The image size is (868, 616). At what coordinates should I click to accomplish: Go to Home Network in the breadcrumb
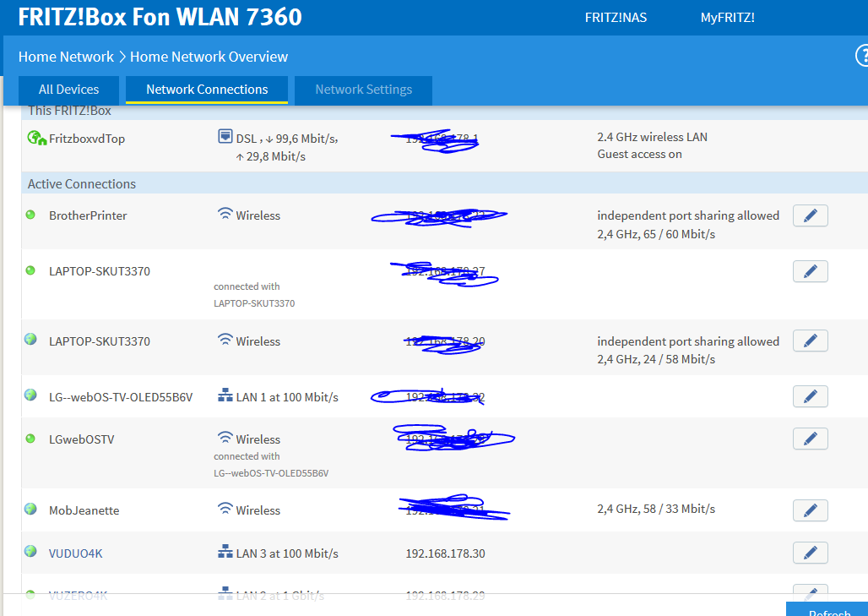[x=66, y=57]
